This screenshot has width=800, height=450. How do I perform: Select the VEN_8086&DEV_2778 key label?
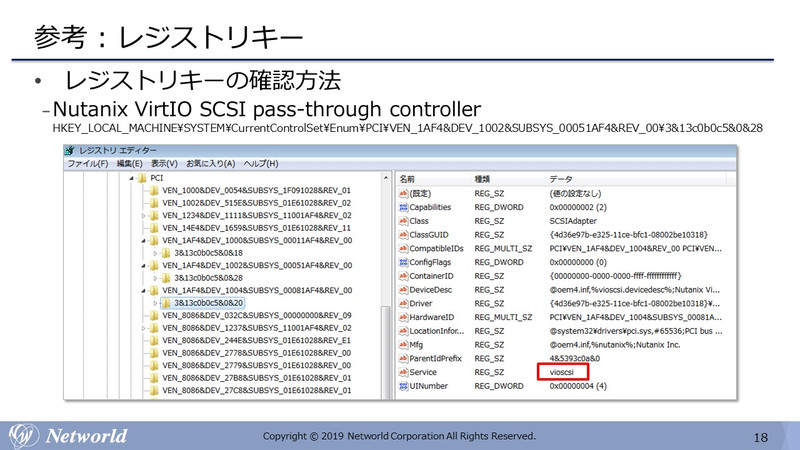(257, 353)
